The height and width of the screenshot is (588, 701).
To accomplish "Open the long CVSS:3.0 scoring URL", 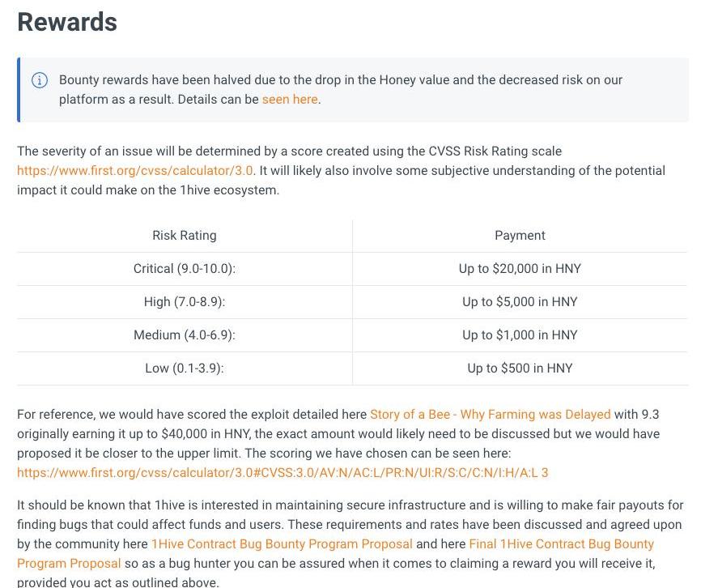I will coord(283,473).
